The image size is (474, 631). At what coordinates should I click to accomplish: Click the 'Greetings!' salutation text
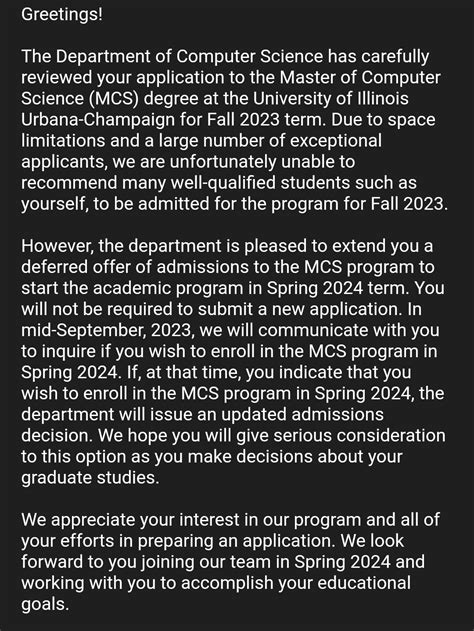(x=62, y=15)
